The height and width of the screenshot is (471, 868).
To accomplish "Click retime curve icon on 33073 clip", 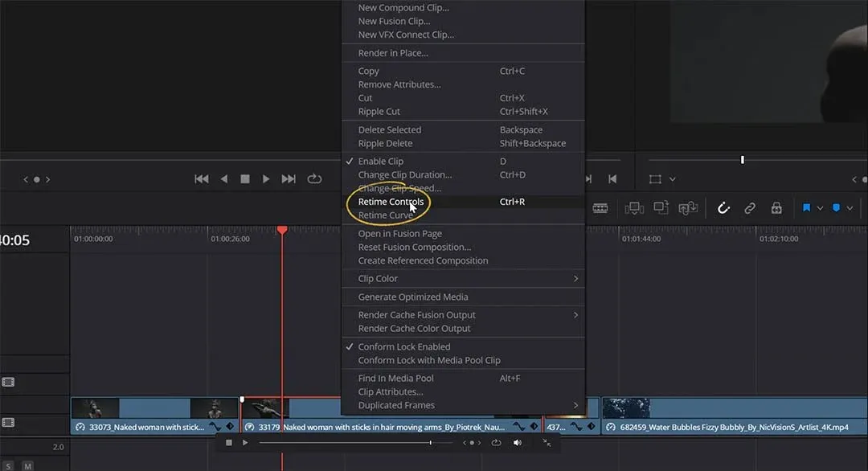I will click(215, 427).
